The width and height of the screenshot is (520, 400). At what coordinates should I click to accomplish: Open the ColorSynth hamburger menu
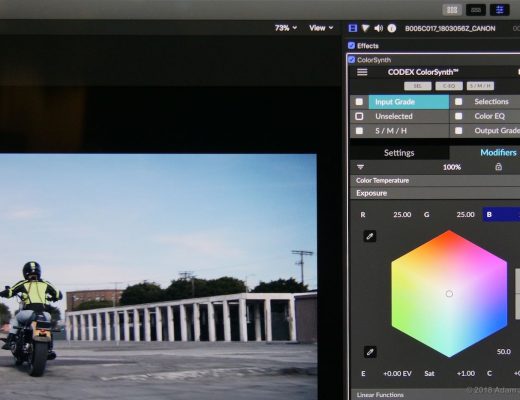(x=362, y=72)
